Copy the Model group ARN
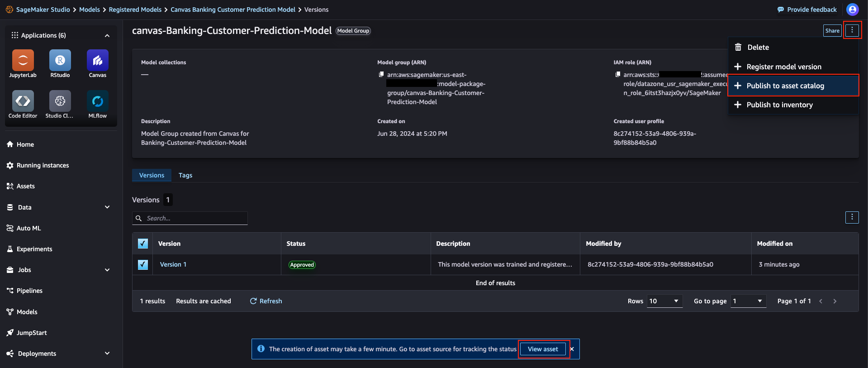This screenshot has width=868, height=368. [x=381, y=74]
